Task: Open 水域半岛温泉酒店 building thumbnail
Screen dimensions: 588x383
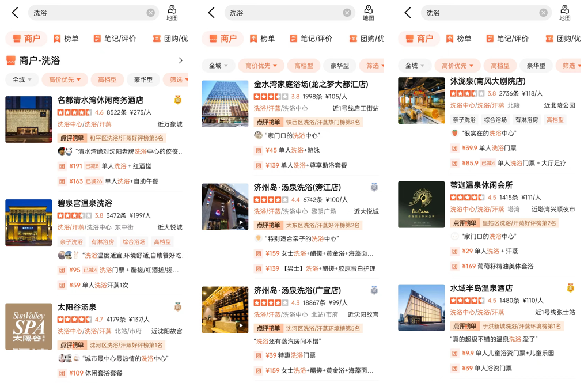Action: (421, 308)
